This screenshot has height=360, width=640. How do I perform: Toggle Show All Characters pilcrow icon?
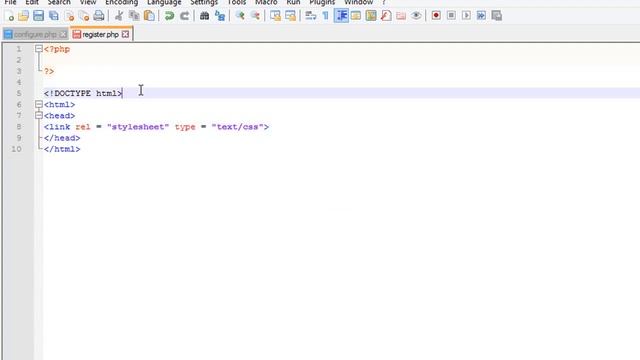tap(326, 16)
